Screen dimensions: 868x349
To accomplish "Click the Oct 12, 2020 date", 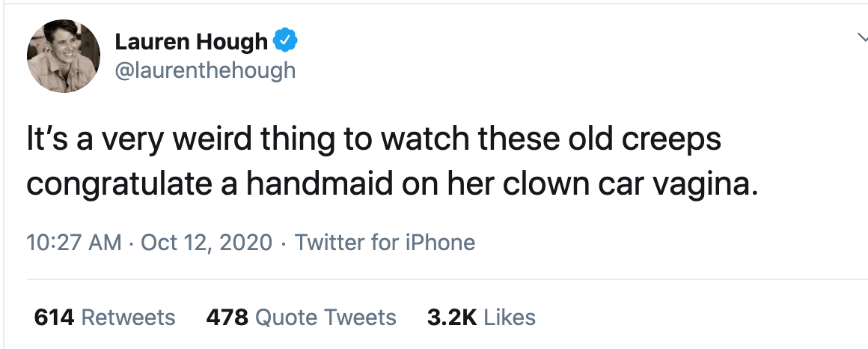I will point(207,243).
